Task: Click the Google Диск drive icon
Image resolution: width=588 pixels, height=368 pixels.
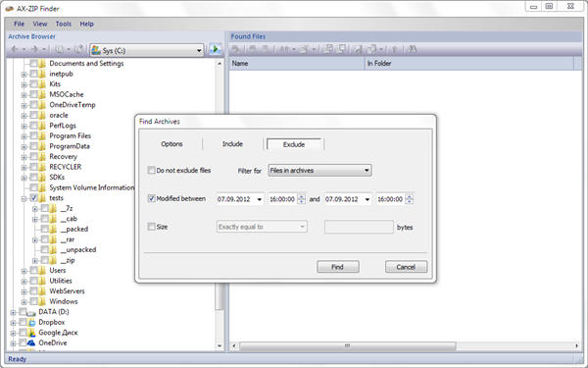Action: click(x=32, y=333)
